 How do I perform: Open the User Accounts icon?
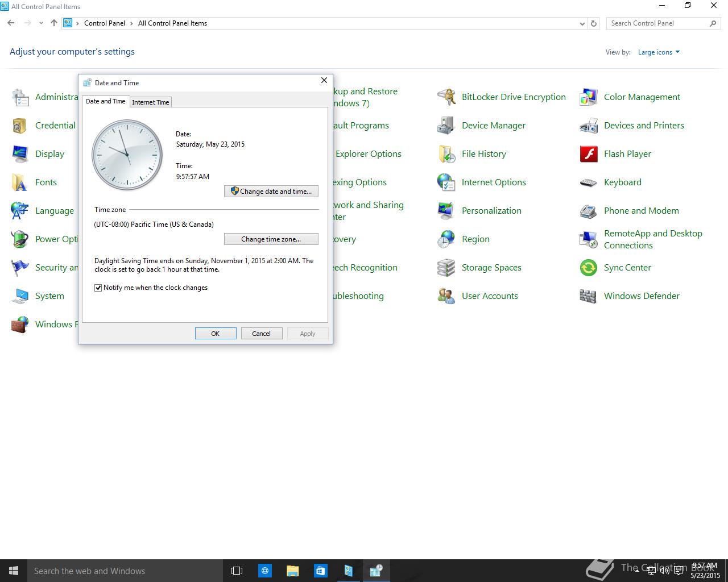tap(446, 296)
